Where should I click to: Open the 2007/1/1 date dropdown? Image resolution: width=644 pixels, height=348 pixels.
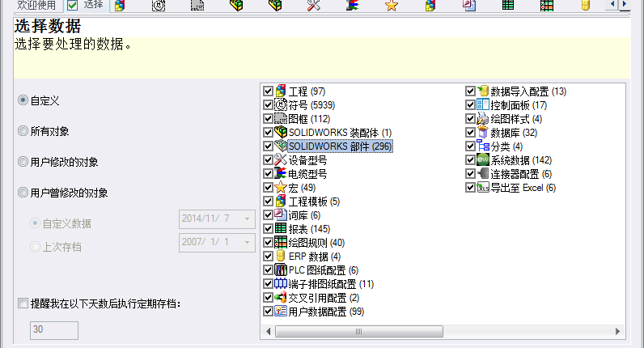pos(248,242)
